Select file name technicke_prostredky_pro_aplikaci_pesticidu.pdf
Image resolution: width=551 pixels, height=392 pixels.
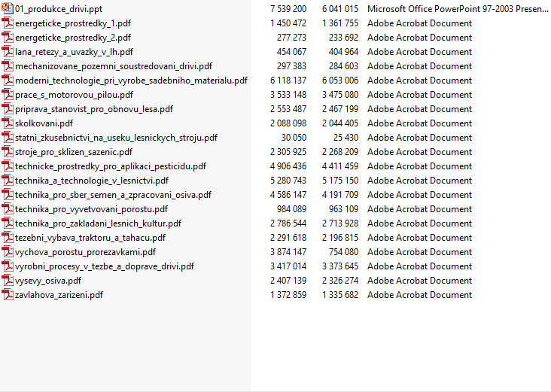[x=111, y=166]
